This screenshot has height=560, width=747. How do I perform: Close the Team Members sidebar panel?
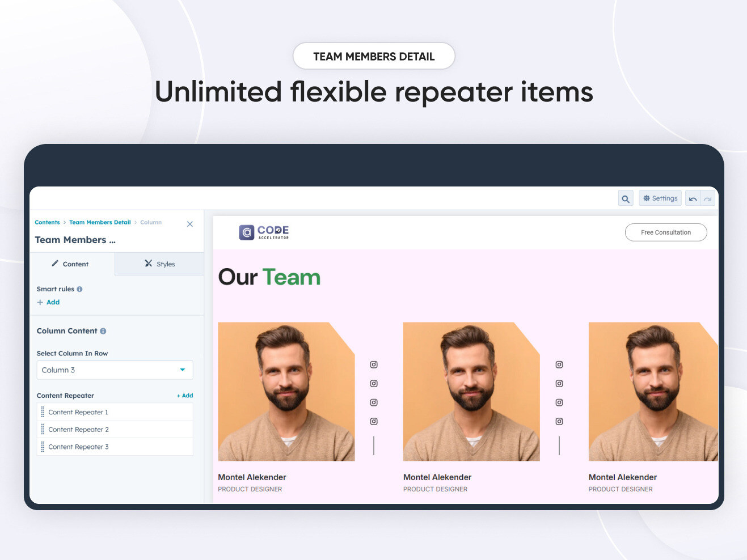pos(190,224)
